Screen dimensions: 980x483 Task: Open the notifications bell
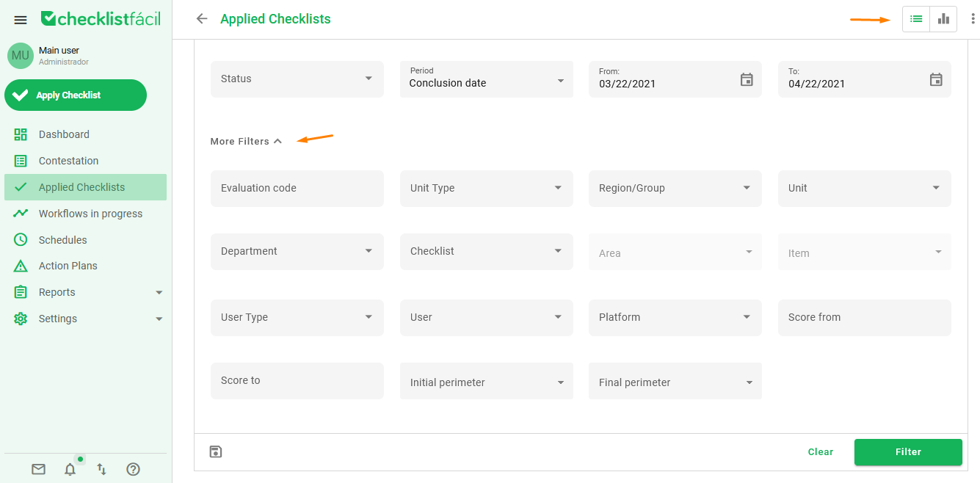click(x=70, y=469)
